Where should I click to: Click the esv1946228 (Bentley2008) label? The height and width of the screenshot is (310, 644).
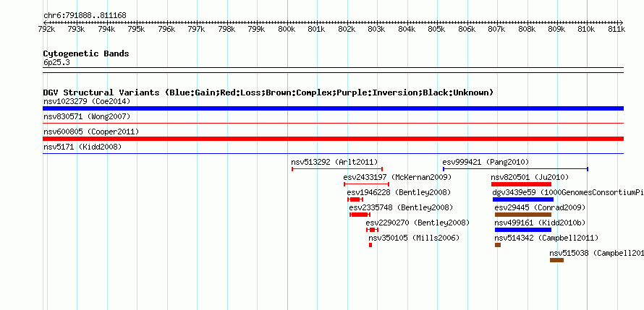coord(399,192)
